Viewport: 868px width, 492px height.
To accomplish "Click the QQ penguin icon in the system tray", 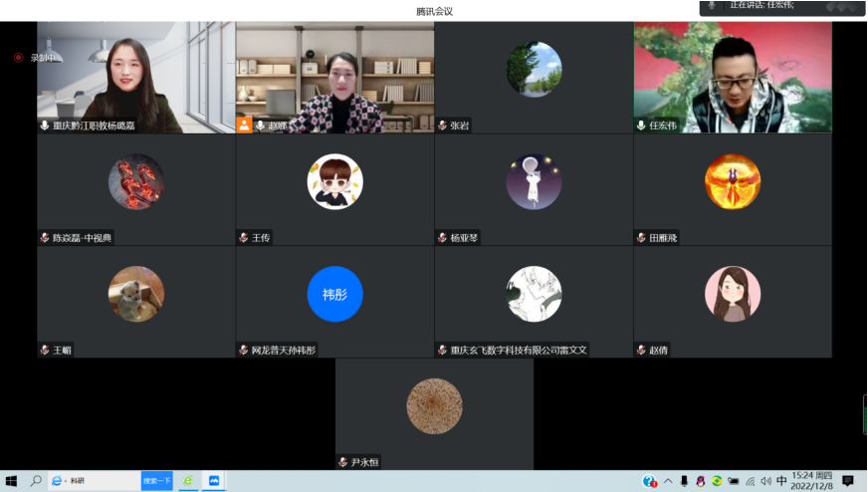I will coord(700,481).
